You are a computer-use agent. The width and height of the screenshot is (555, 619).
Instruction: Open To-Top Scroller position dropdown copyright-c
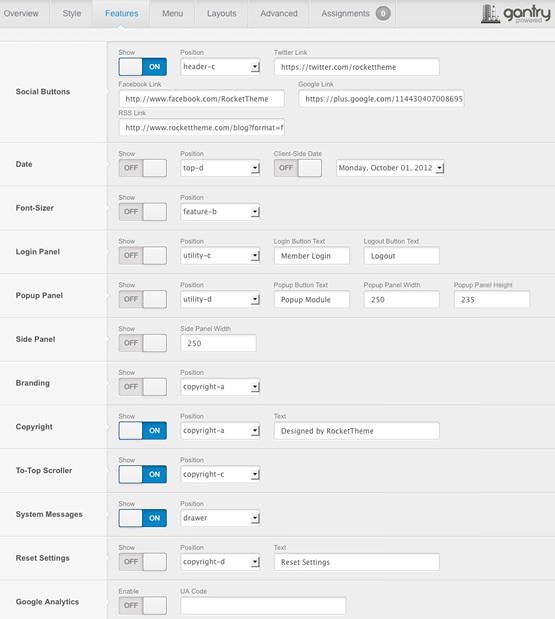tap(220, 474)
